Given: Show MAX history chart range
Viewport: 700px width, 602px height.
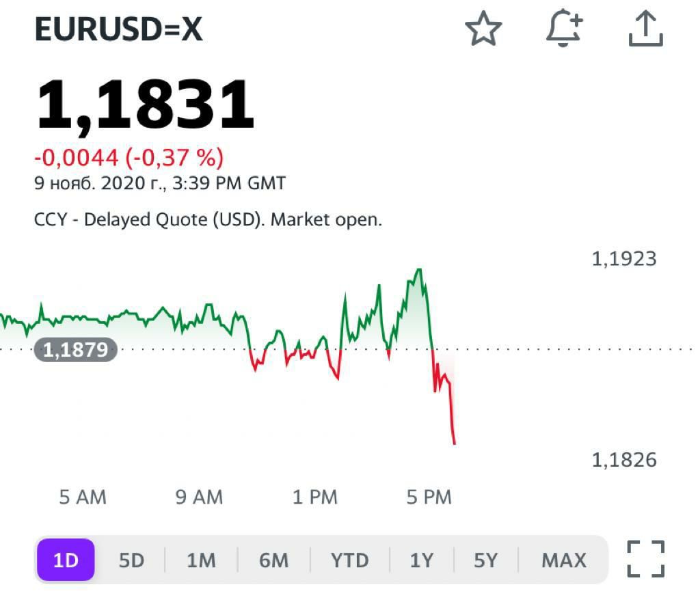Looking at the screenshot, I should pos(563,560).
